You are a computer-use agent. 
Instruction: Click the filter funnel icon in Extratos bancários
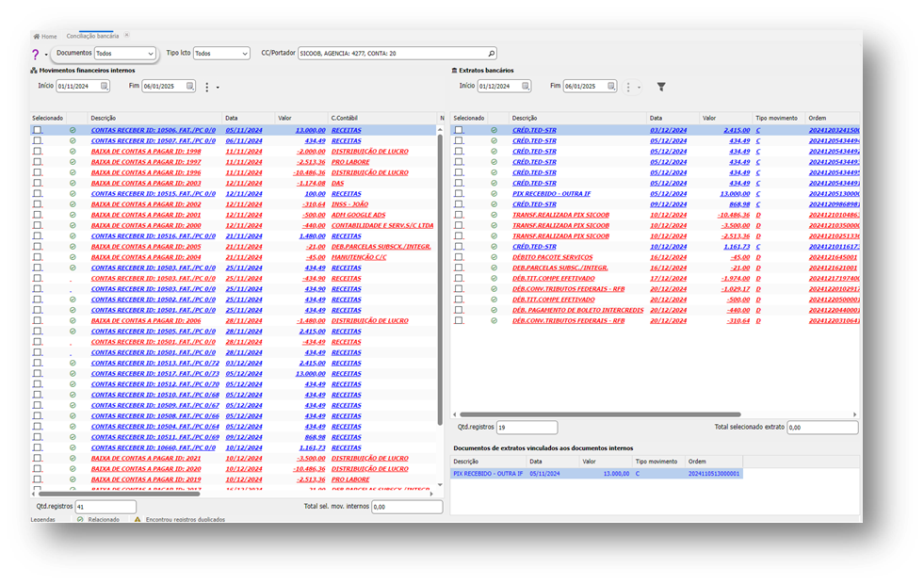click(x=661, y=87)
